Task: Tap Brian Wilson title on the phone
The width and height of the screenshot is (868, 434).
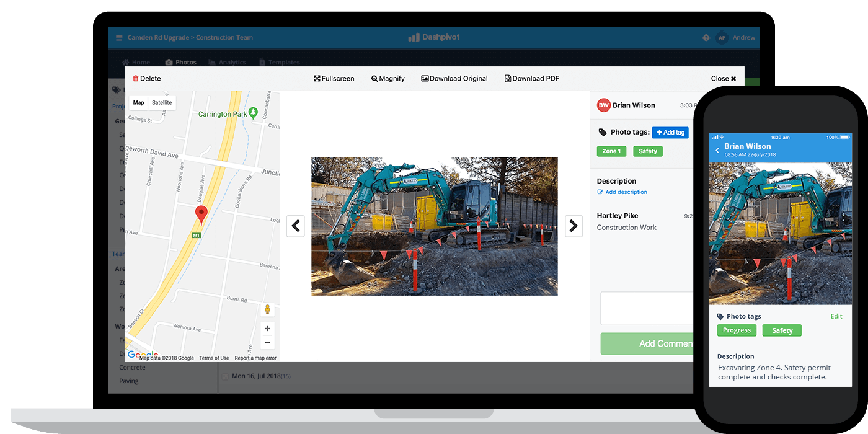Action: (x=748, y=146)
